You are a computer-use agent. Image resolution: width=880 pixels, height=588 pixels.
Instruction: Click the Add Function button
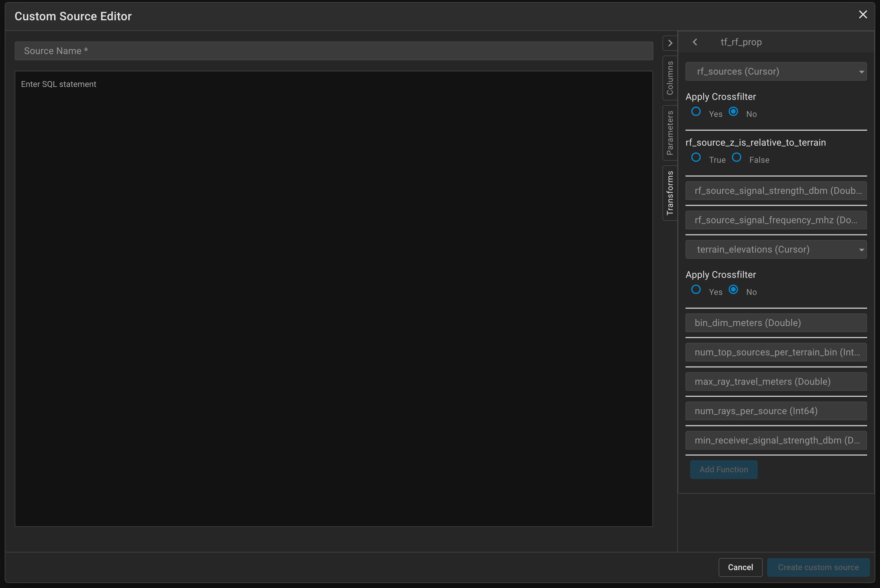coord(724,470)
